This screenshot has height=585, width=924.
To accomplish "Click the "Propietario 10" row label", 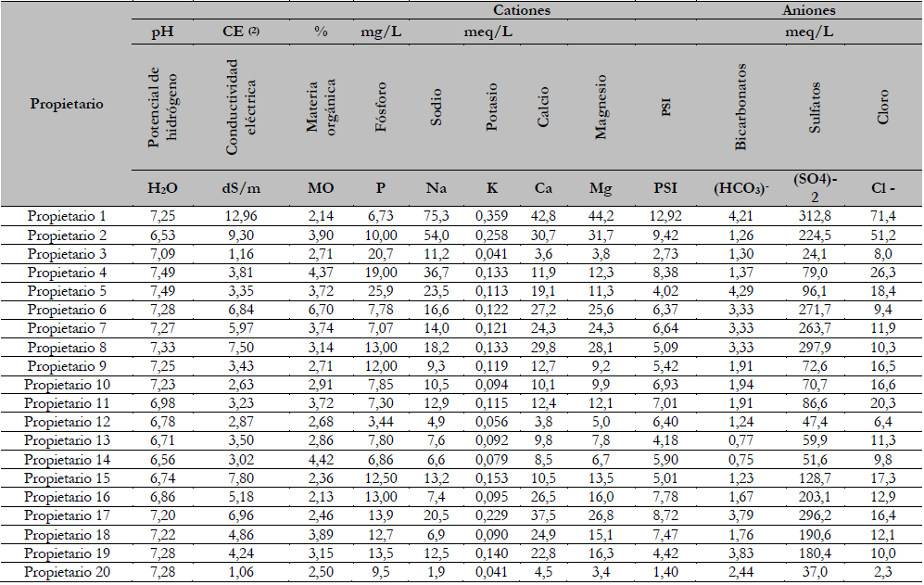I will pos(67,385).
